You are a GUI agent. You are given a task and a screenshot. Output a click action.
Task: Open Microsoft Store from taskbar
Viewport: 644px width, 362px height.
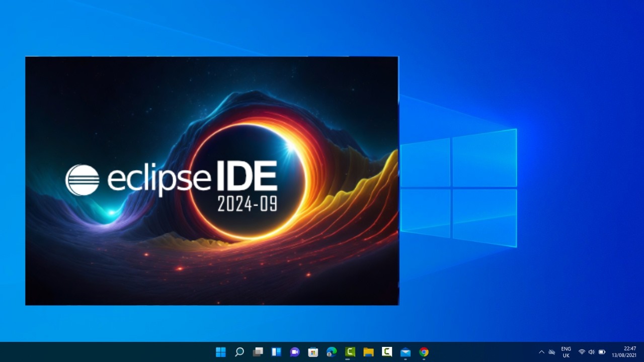[x=313, y=352]
